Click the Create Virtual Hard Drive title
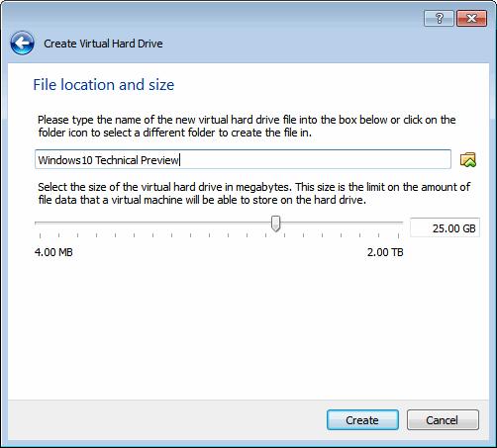 (103, 44)
